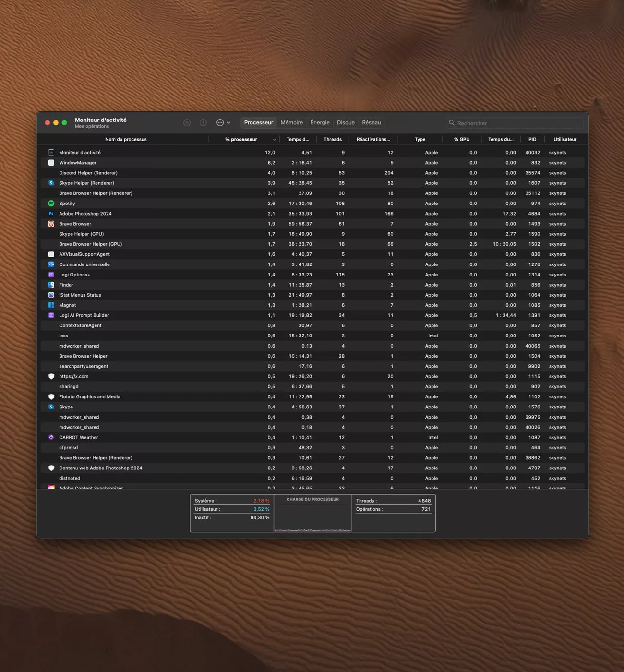This screenshot has height=672, width=624.
Task: Click the Flotato Graphics and Media icon
Action: coord(51,397)
